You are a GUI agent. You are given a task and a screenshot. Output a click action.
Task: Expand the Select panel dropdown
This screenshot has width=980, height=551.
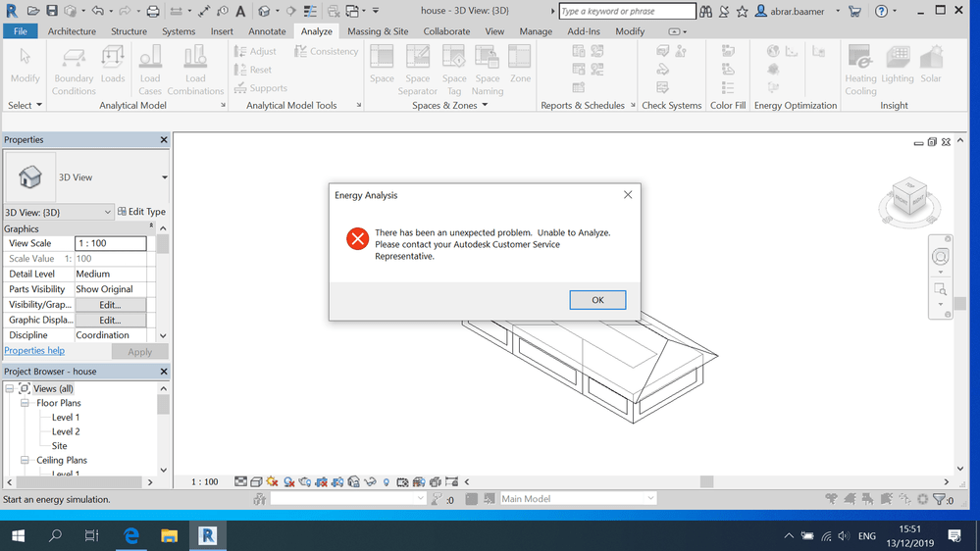point(39,105)
